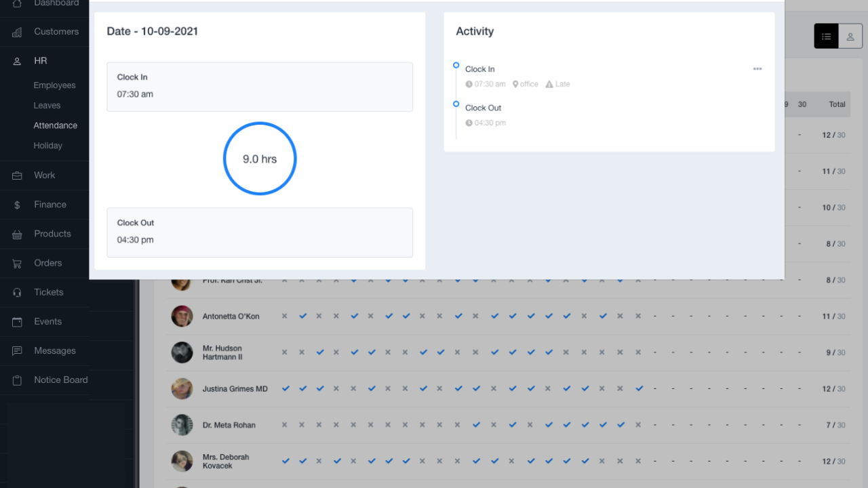Open Justina Grimes MD name link

[x=235, y=389]
